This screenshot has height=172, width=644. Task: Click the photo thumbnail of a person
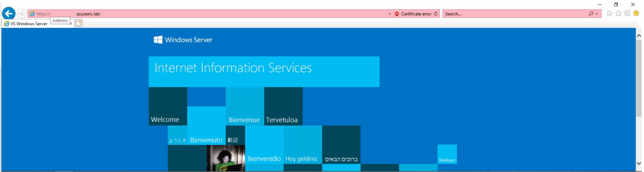tap(225, 158)
